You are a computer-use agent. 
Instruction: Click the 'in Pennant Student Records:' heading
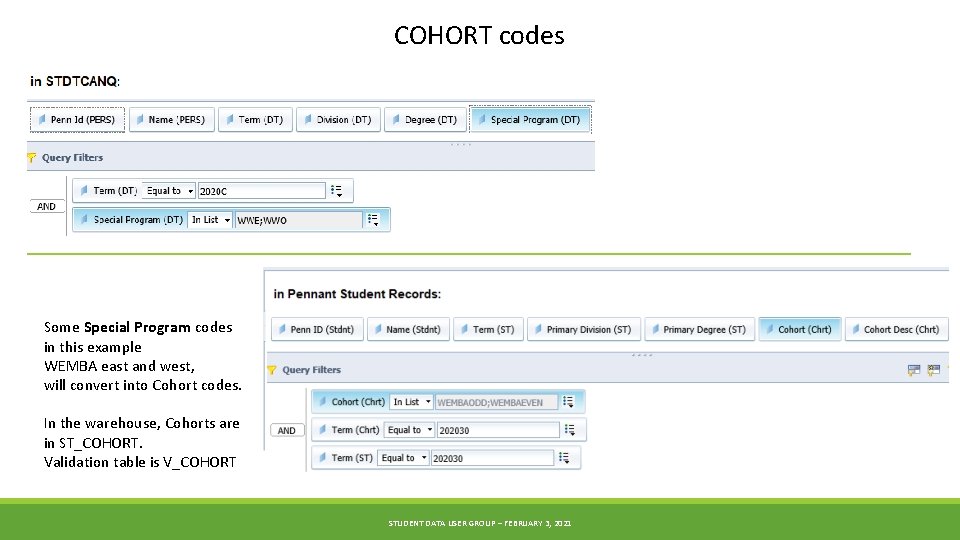pyautogui.click(x=357, y=294)
